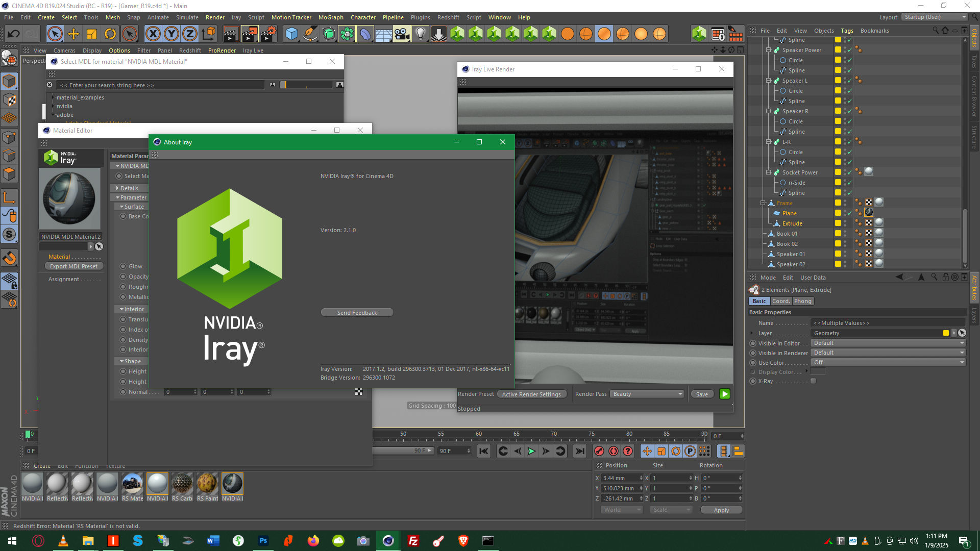Open Layout Startup (User) dropdown

pyautogui.click(x=934, y=17)
